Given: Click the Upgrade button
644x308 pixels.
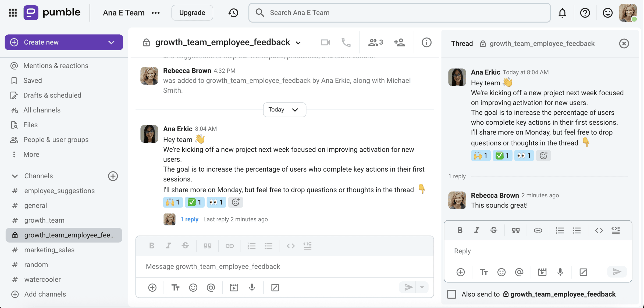Looking at the screenshot, I should [192, 13].
